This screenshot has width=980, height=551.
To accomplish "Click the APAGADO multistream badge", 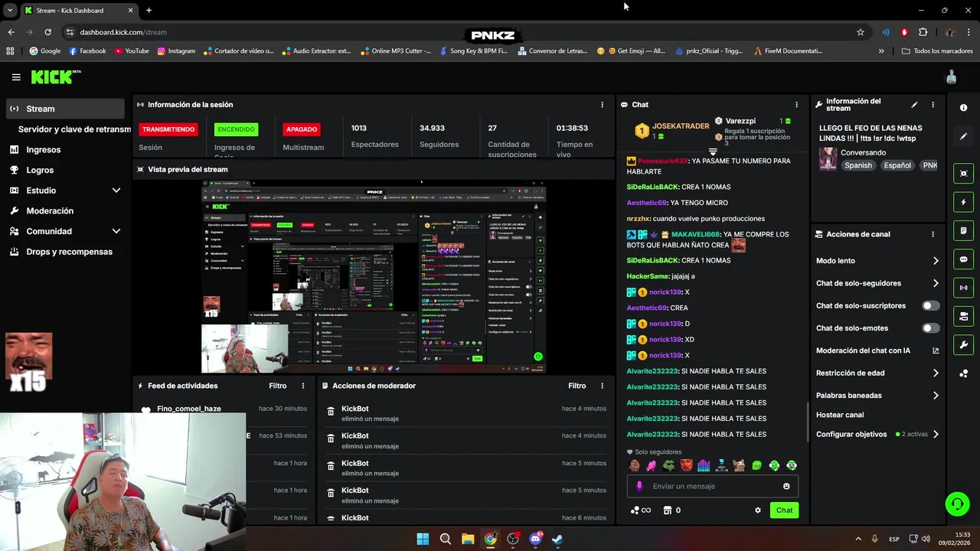I will 302,129.
